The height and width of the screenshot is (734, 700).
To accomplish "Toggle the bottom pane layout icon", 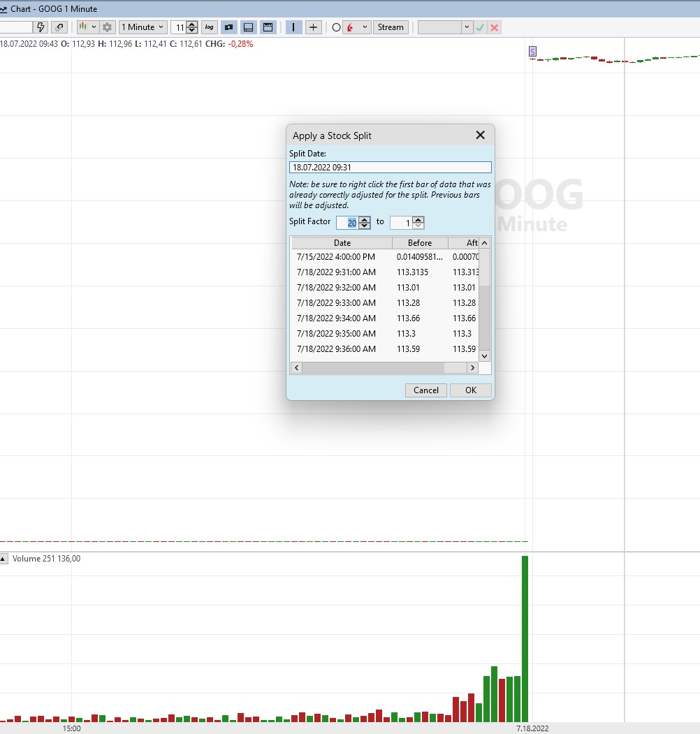I will click(x=249, y=27).
